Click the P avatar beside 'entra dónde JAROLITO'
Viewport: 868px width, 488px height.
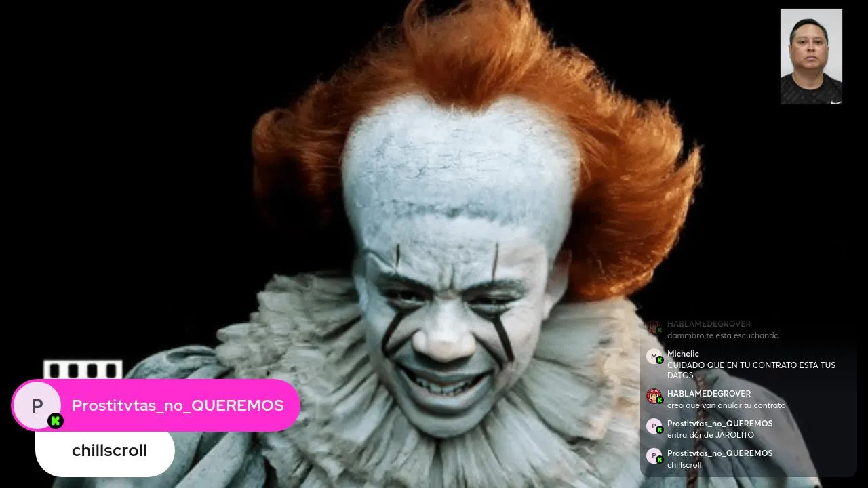(654, 427)
